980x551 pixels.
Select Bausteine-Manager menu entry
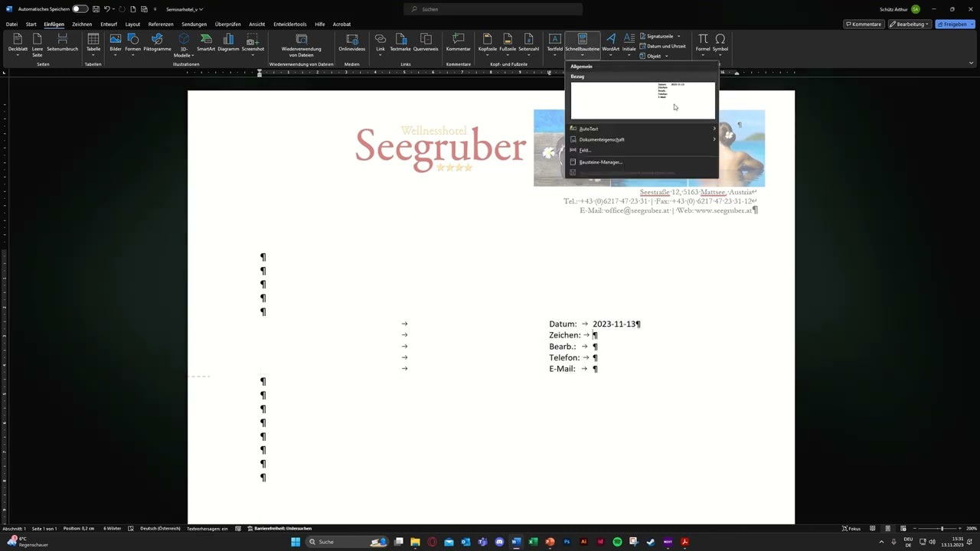point(642,162)
